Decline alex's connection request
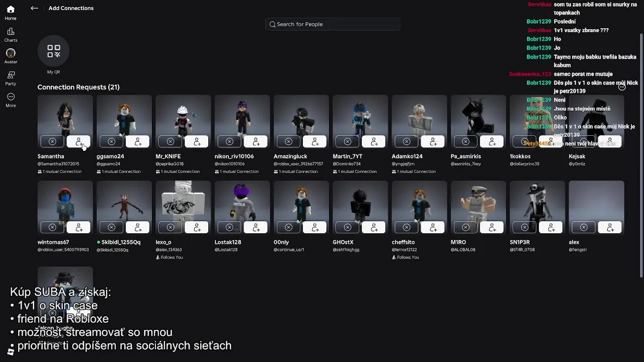The width and height of the screenshot is (644, 362). (x=584, y=228)
